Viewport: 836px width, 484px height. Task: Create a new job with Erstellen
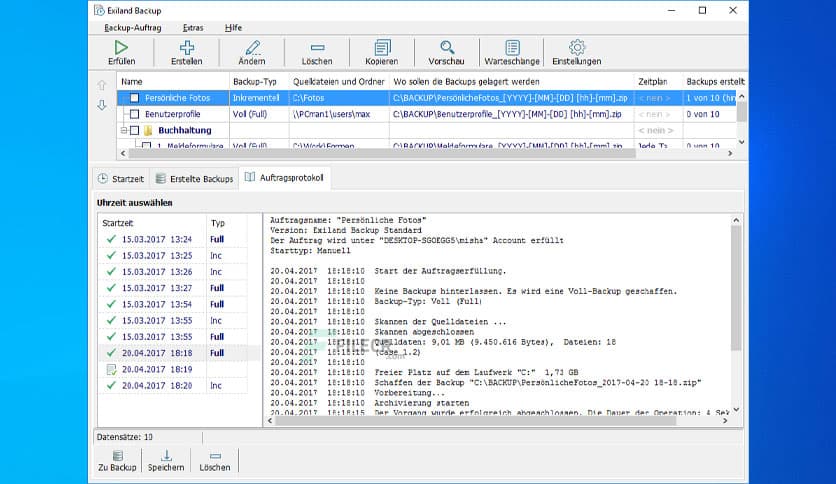pos(187,53)
